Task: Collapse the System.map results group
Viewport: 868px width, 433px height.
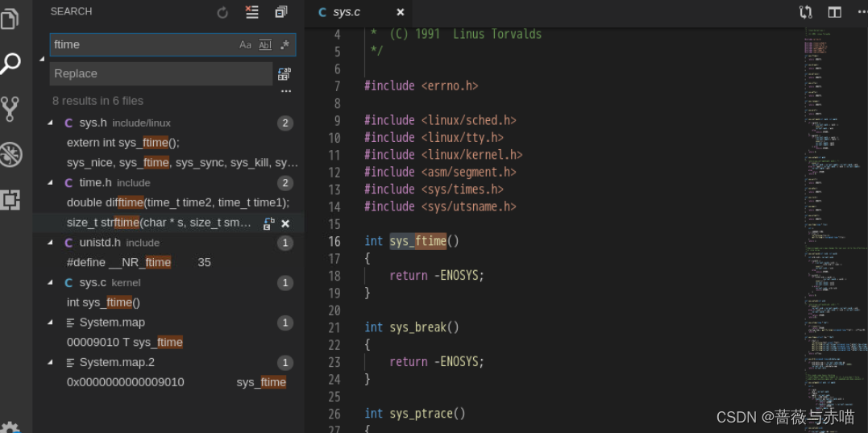Action: pos(51,323)
